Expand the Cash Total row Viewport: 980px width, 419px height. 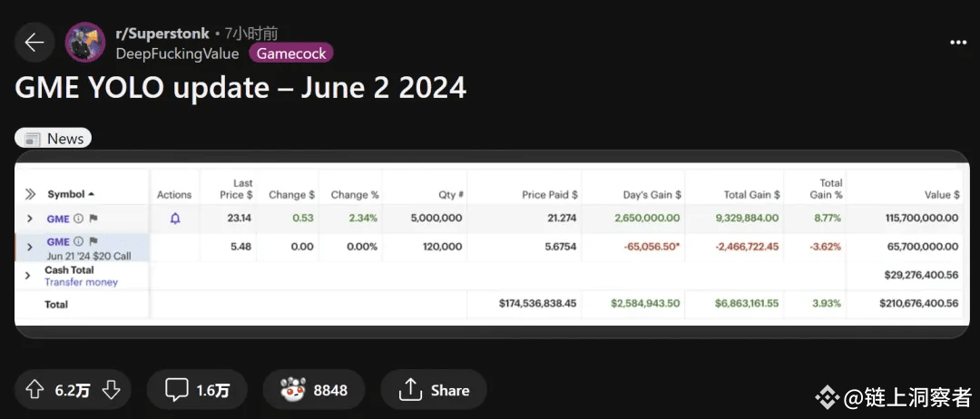pyautogui.click(x=27, y=276)
